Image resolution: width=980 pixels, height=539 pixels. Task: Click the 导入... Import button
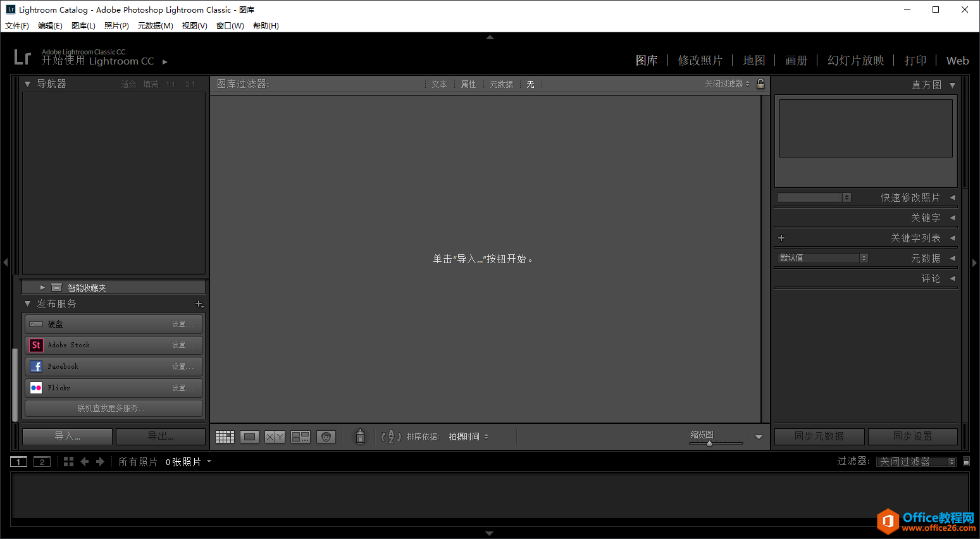pos(67,437)
